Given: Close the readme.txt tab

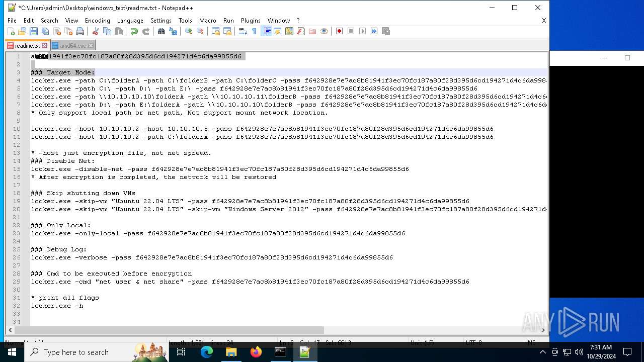Looking at the screenshot, I should coord(44,46).
